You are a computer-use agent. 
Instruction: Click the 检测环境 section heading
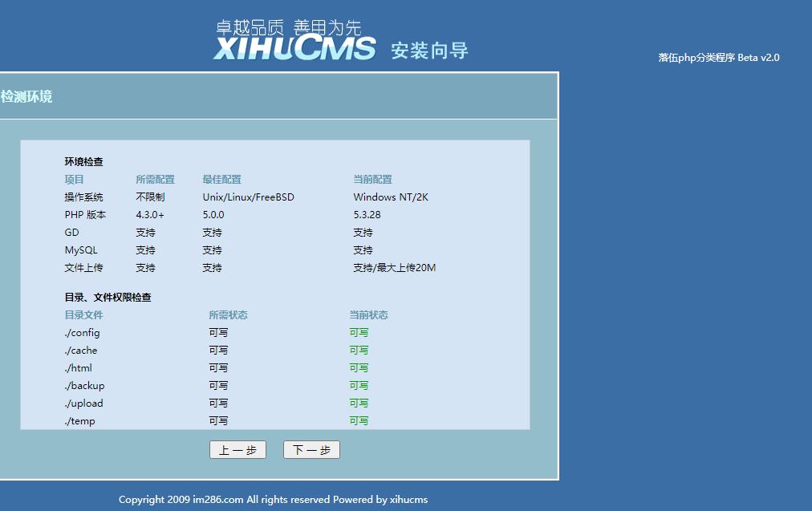point(26,97)
